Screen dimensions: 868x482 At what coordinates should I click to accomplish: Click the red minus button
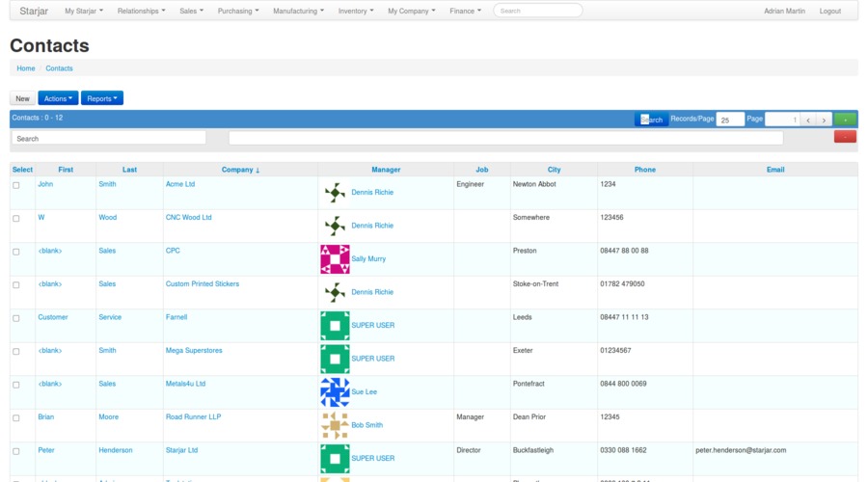[x=845, y=137]
